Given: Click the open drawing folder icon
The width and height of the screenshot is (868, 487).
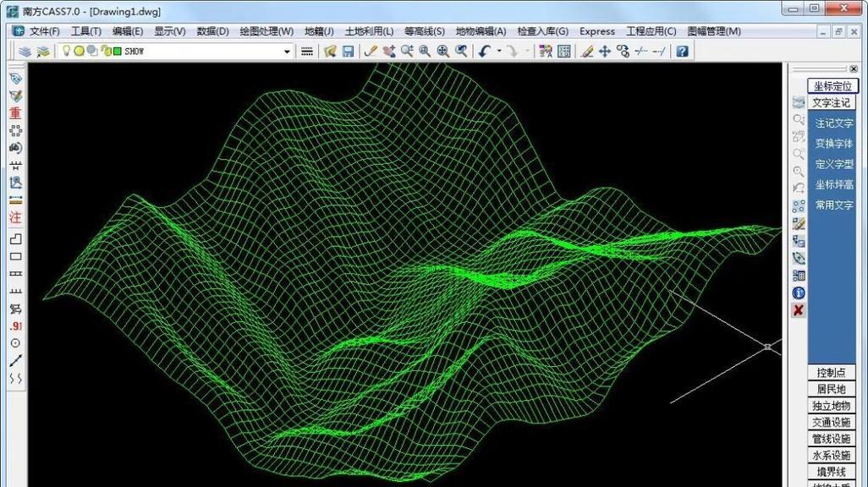Looking at the screenshot, I should pyautogui.click(x=331, y=52).
